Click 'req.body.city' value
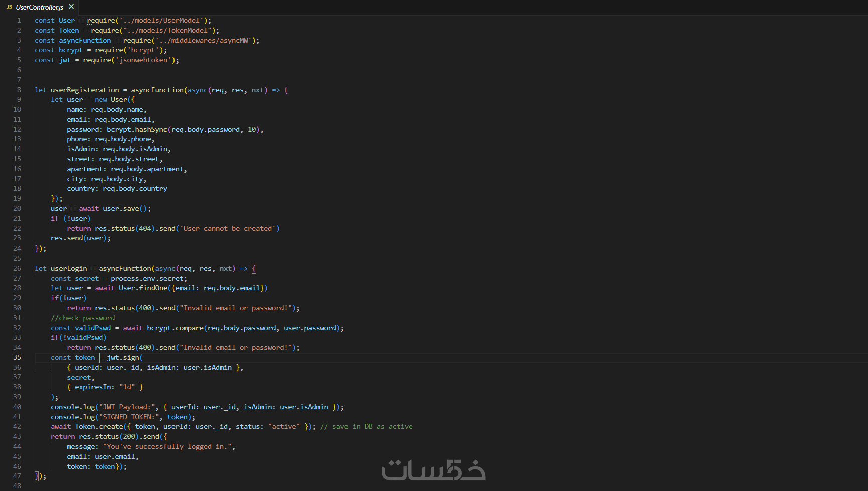This screenshot has height=491, width=868. 117,179
